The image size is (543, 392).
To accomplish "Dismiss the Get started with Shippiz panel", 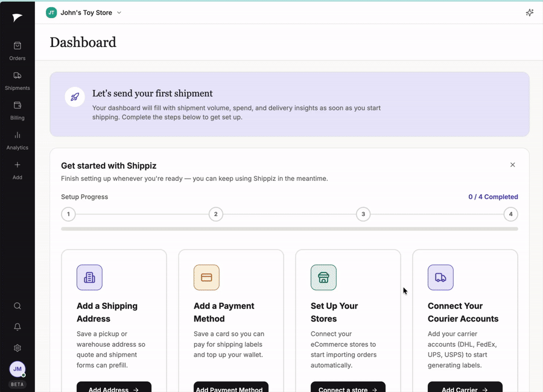I will [512, 165].
